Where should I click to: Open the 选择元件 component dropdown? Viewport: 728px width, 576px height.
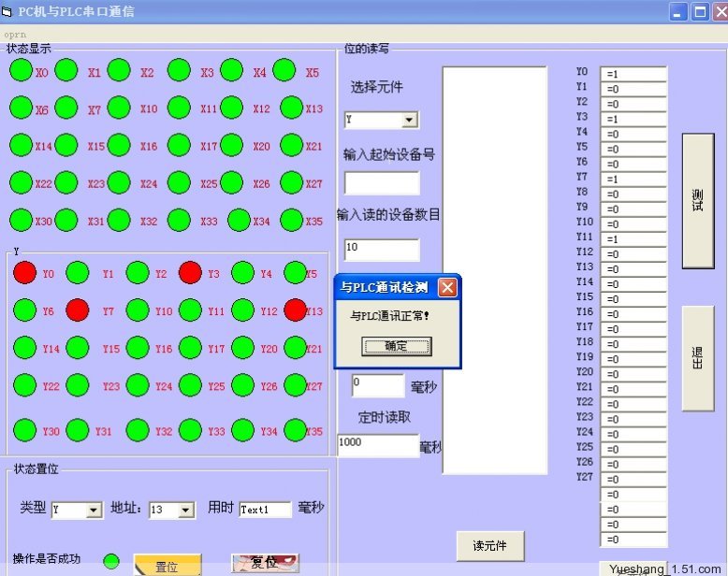409,121
